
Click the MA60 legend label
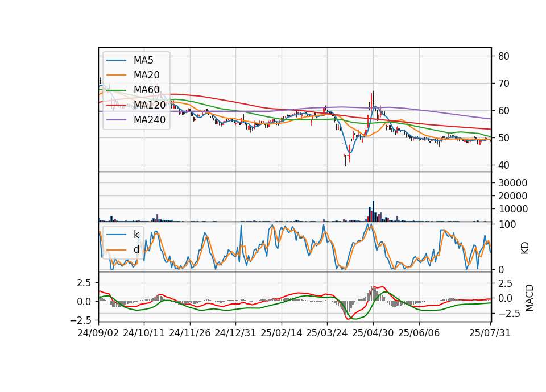(x=146, y=90)
